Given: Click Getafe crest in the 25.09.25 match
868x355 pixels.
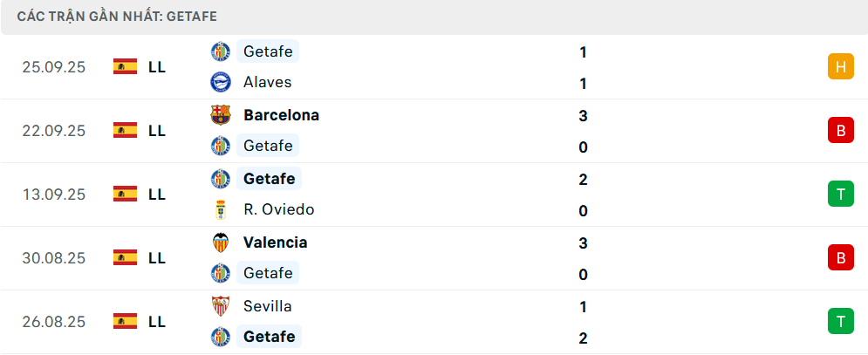Looking at the screenshot, I should [x=221, y=51].
